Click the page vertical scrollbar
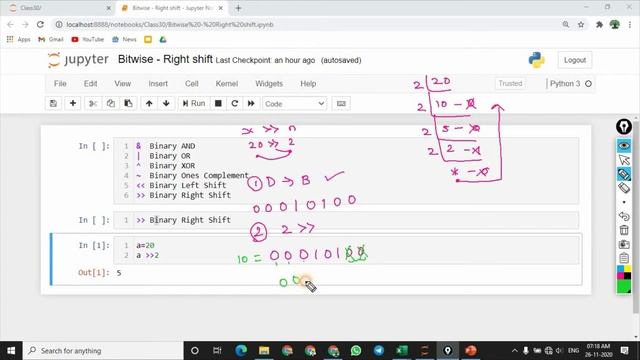Image resolution: width=640 pixels, height=360 pixels. [x=636, y=216]
